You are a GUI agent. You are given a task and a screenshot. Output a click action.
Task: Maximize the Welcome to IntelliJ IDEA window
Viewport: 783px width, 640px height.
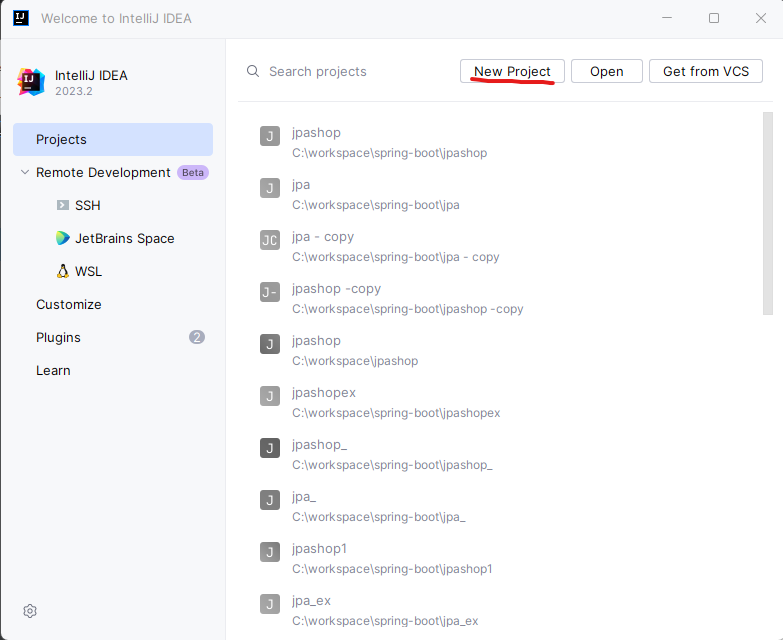coord(714,18)
